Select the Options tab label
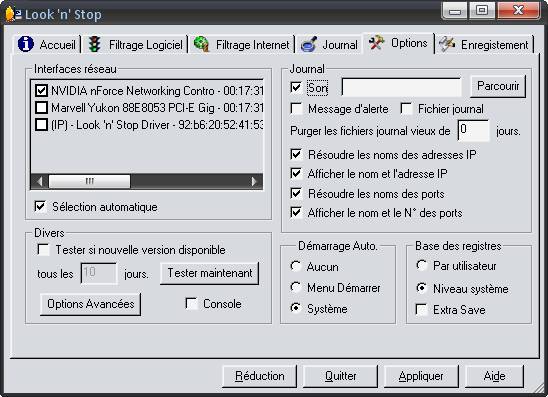Screen dimensions: 548x397 pyautogui.click(x=409, y=43)
